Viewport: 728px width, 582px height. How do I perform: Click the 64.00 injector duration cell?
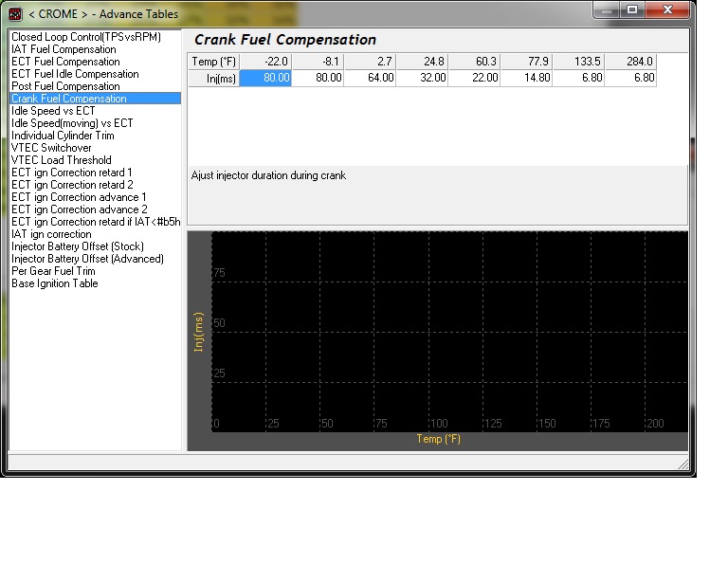coord(370,78)
